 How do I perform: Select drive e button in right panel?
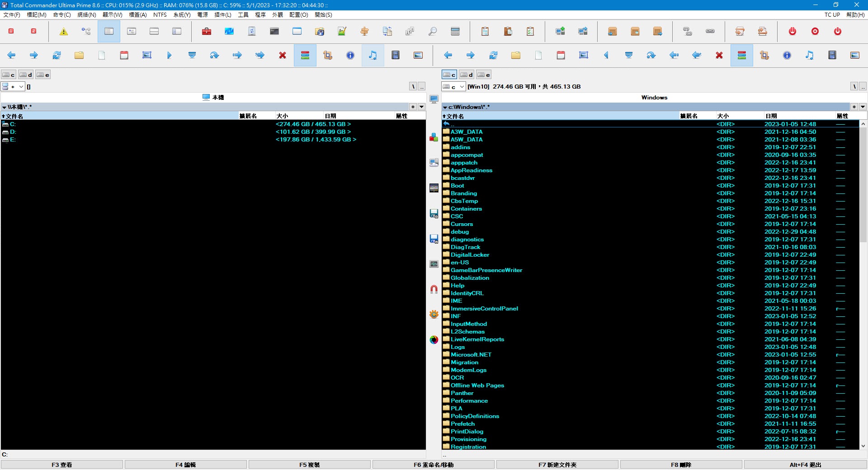point(484,75)
